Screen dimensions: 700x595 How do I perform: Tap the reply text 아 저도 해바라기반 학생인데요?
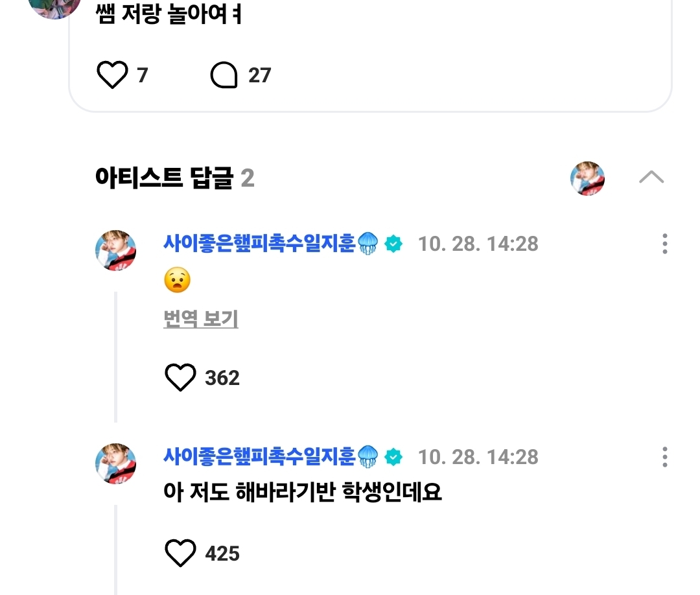tap(303, 493)
